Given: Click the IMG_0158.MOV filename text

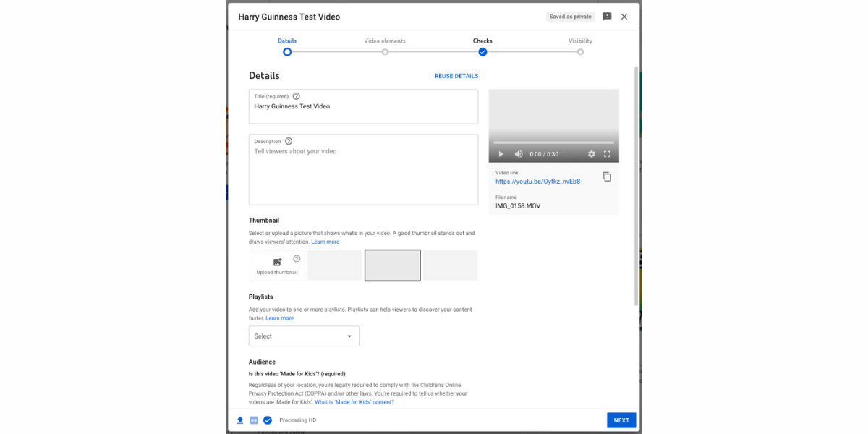Looking at the screenshot, I should [x=518, y=206].
